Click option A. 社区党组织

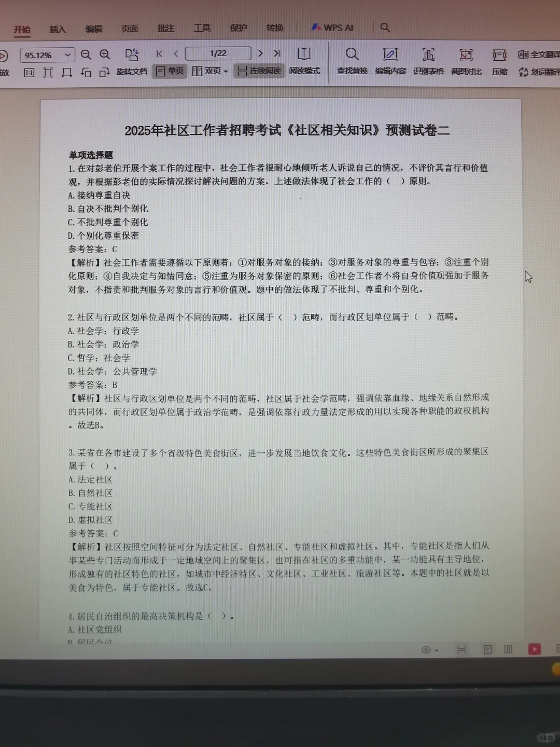click(x=95, y=630)
